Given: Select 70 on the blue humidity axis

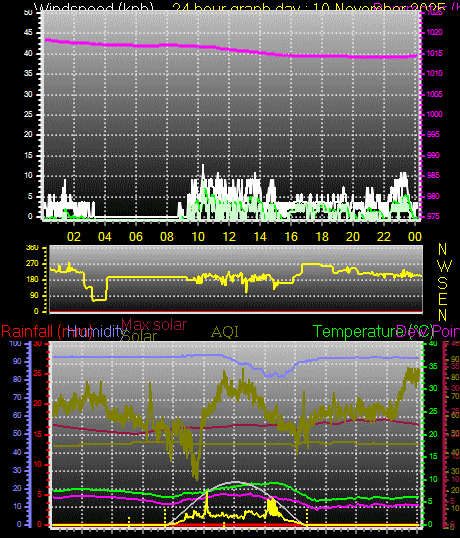Looking at the screenshot, I should [x=17, y=398].
